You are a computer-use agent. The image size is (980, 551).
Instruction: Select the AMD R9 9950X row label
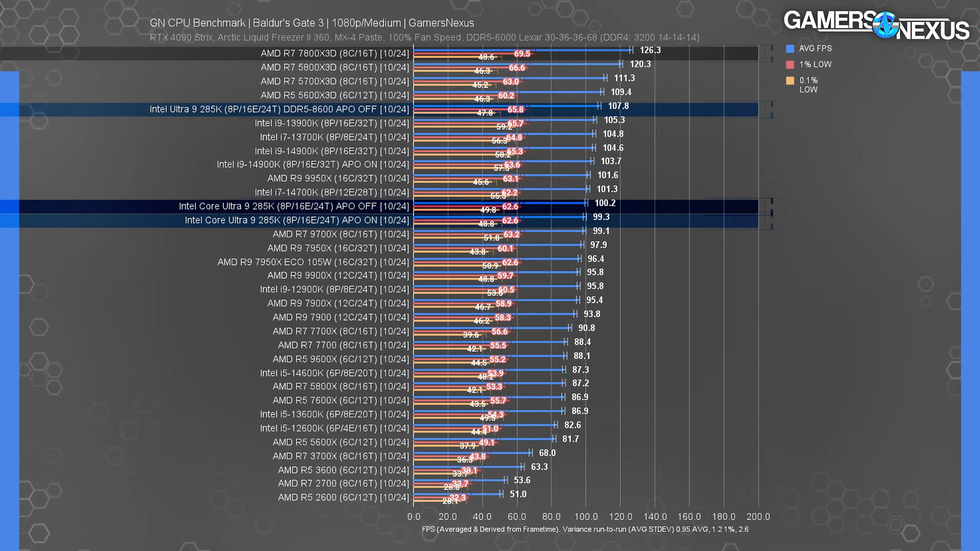[x=338, y=179]
